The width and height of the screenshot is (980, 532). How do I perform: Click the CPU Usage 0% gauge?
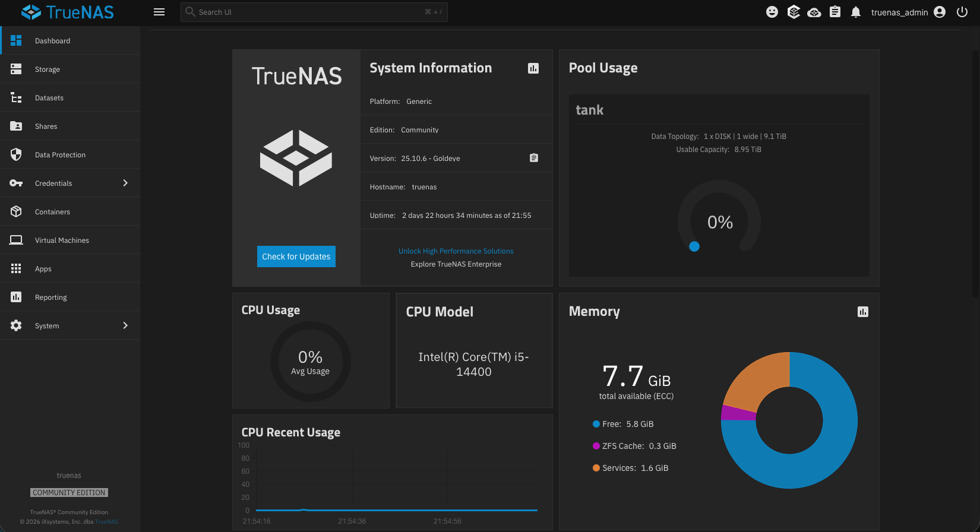click(310, 362)
